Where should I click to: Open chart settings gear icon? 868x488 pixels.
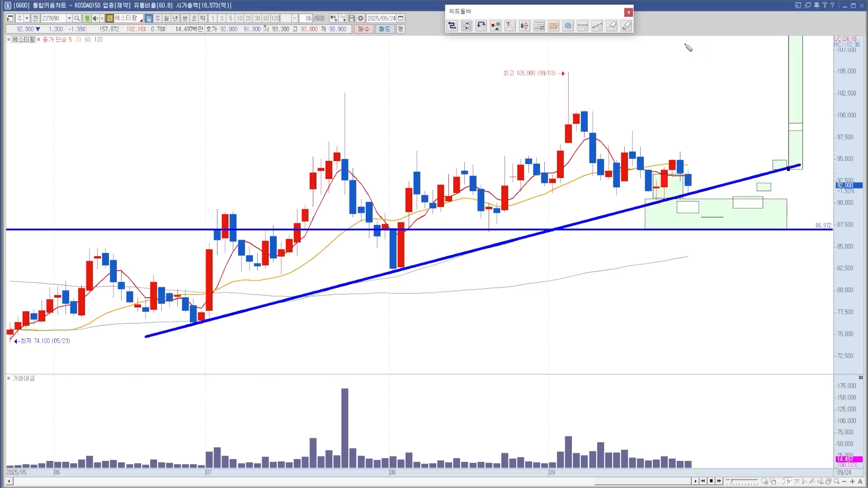(x=360, y=19)
